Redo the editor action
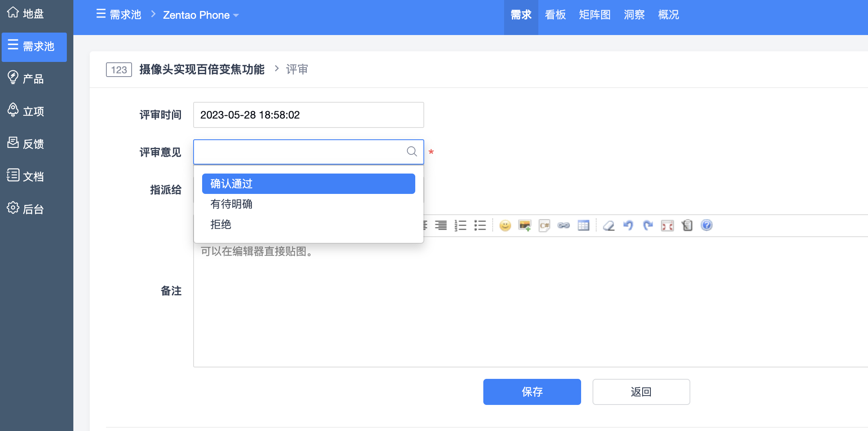Screen dimensions: 868x431 [x=648, y=225]
